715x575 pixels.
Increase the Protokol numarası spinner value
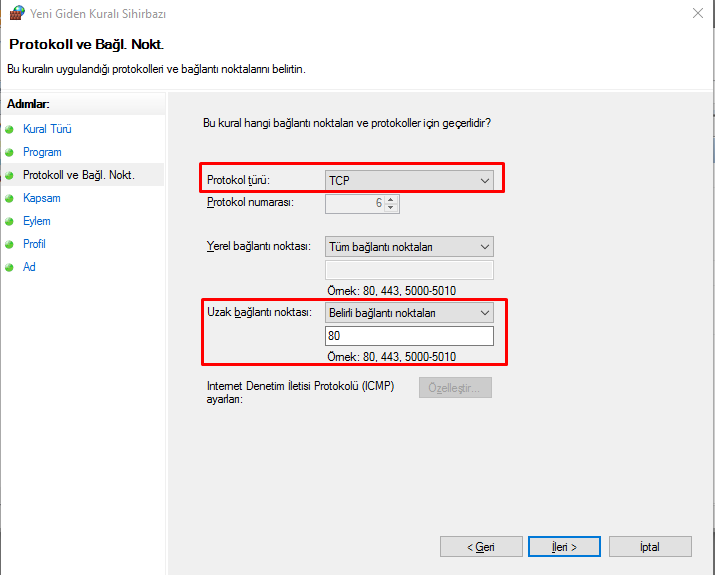(391, 199)
